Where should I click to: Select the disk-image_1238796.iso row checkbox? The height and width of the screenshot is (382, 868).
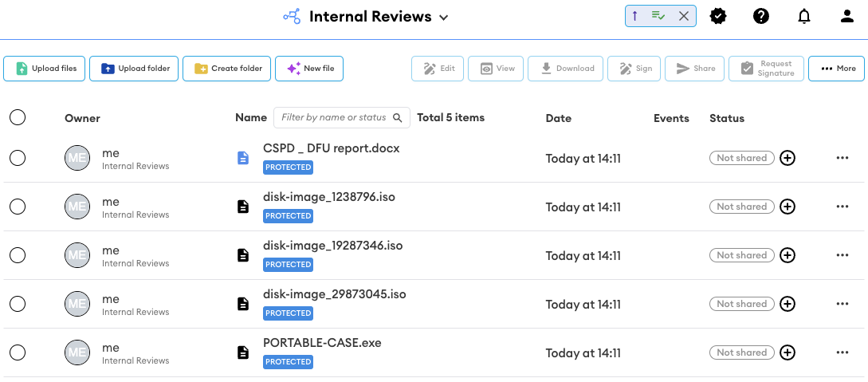point(18,207)
